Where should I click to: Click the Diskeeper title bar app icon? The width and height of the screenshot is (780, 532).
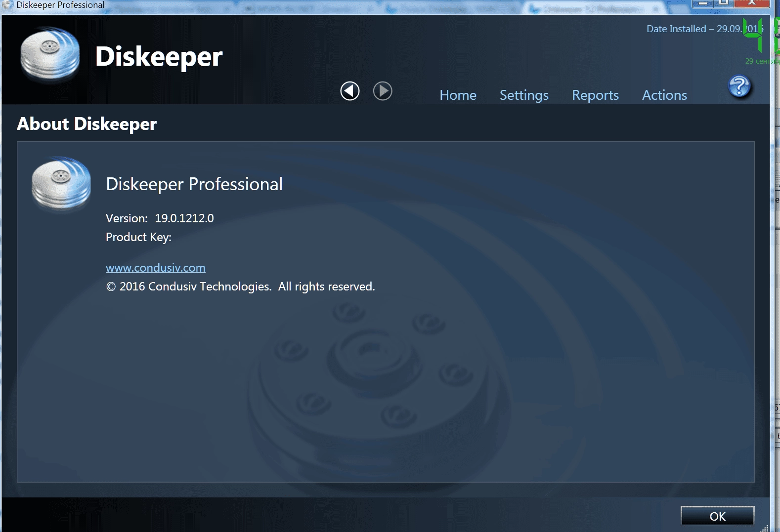point(8,5)
